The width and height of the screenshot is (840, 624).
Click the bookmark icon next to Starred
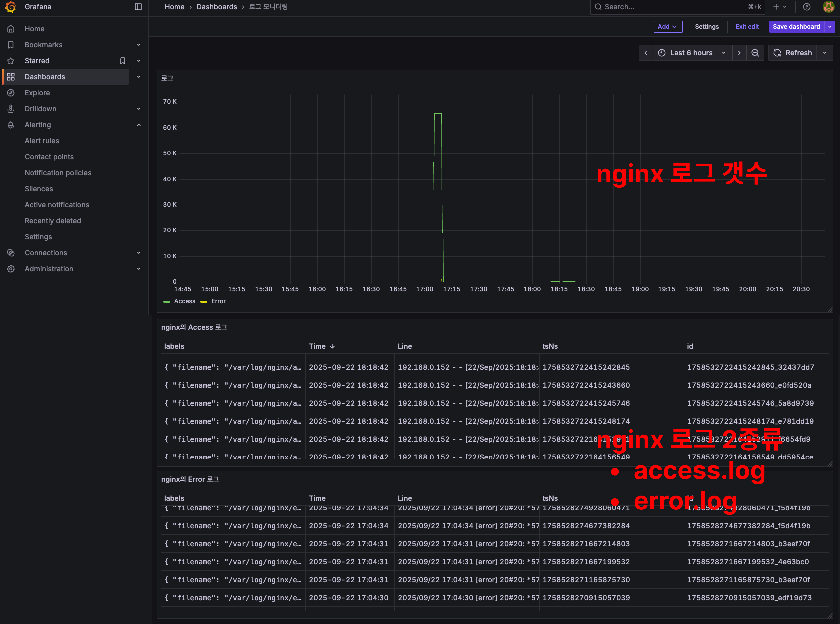[x=123, y=61]
